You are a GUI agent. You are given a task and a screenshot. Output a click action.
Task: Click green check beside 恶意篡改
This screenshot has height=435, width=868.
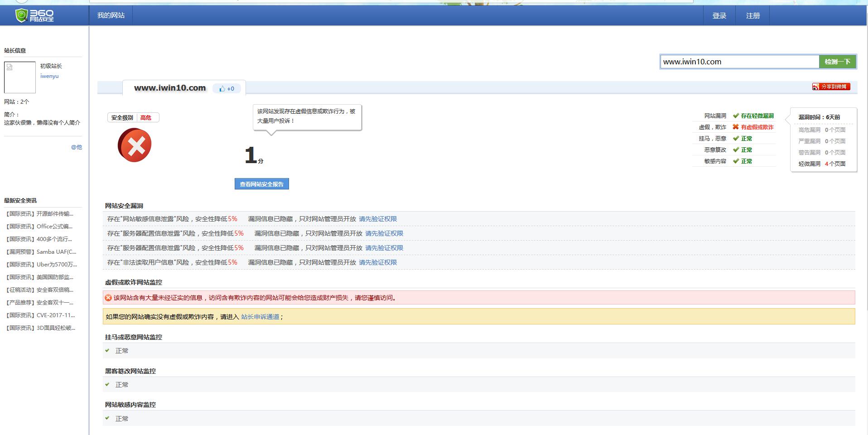736,150
